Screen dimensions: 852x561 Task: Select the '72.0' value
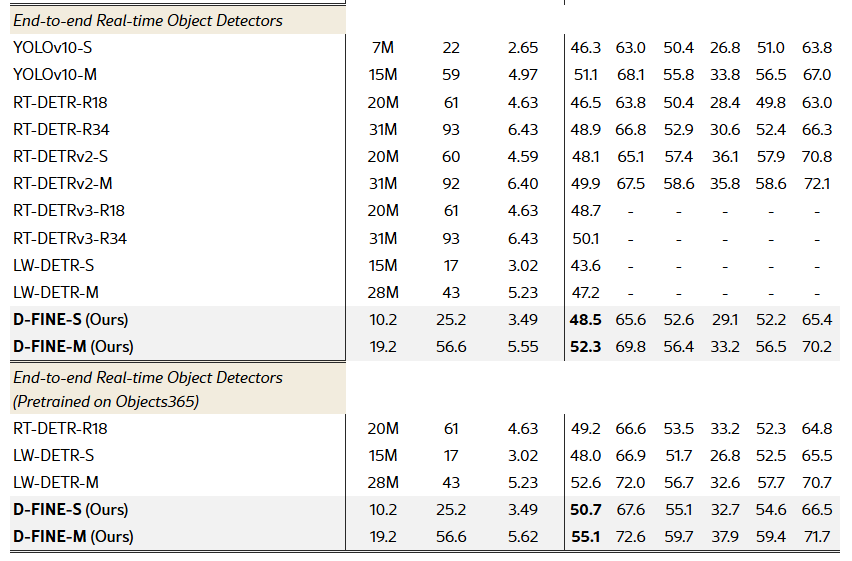point(631,483)
